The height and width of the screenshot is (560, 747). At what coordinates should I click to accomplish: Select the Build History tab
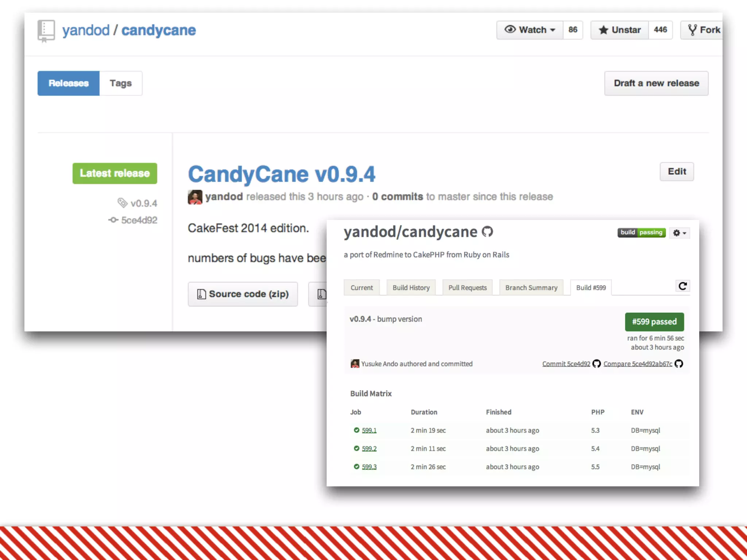click(411, 288)
